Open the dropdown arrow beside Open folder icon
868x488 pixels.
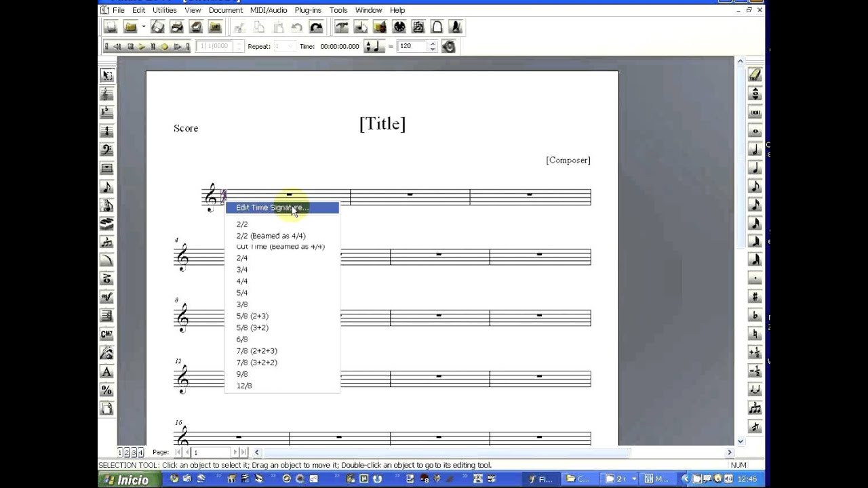(144, 27)
